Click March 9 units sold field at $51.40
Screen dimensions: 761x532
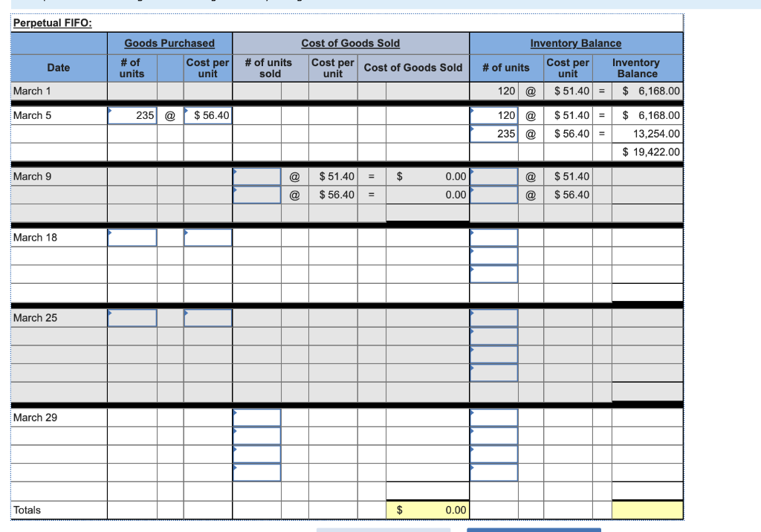(x=256, y=177)
